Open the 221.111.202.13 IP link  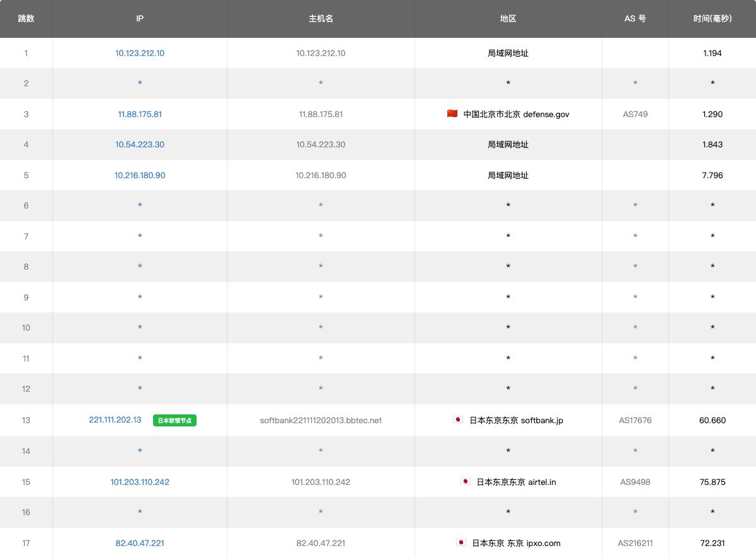pyautogui.click(x=115, y=420)
